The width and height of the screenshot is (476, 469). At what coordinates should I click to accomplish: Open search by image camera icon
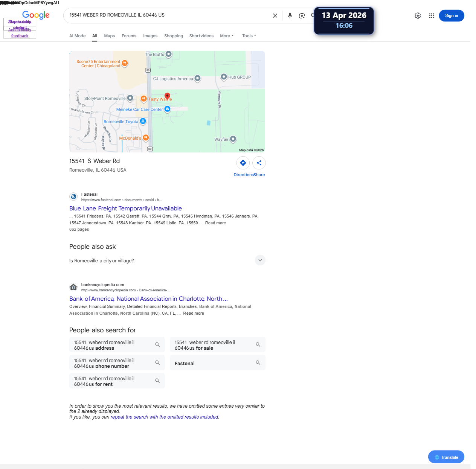302,15
